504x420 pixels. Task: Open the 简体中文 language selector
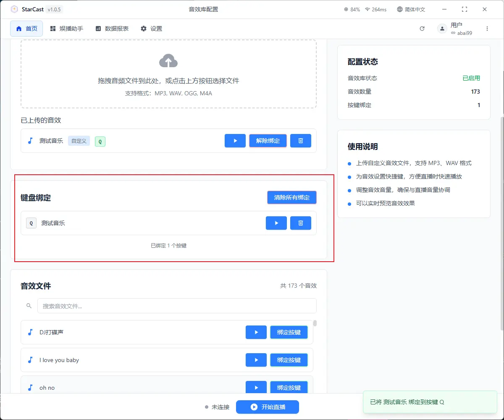click(x=411, y=9)
